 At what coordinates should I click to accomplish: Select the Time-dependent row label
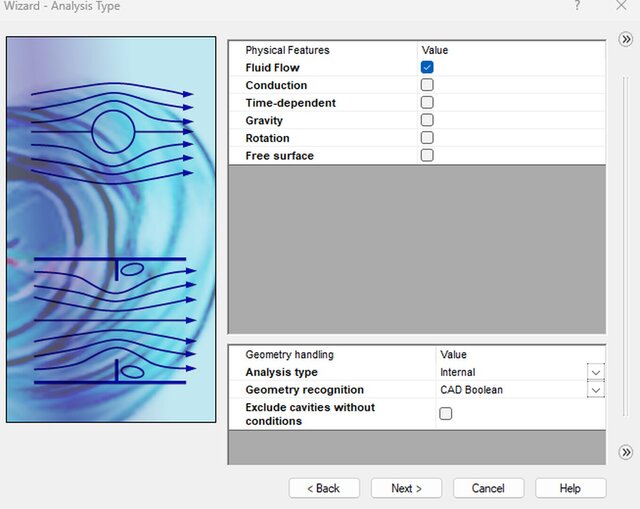pos(291,103)
